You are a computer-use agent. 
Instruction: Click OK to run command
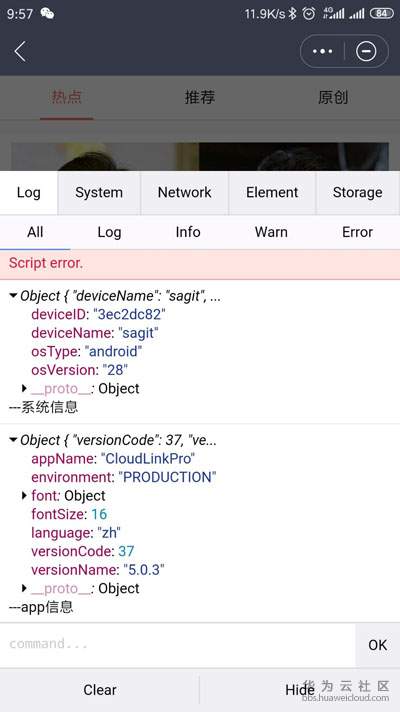click(377, 645)
